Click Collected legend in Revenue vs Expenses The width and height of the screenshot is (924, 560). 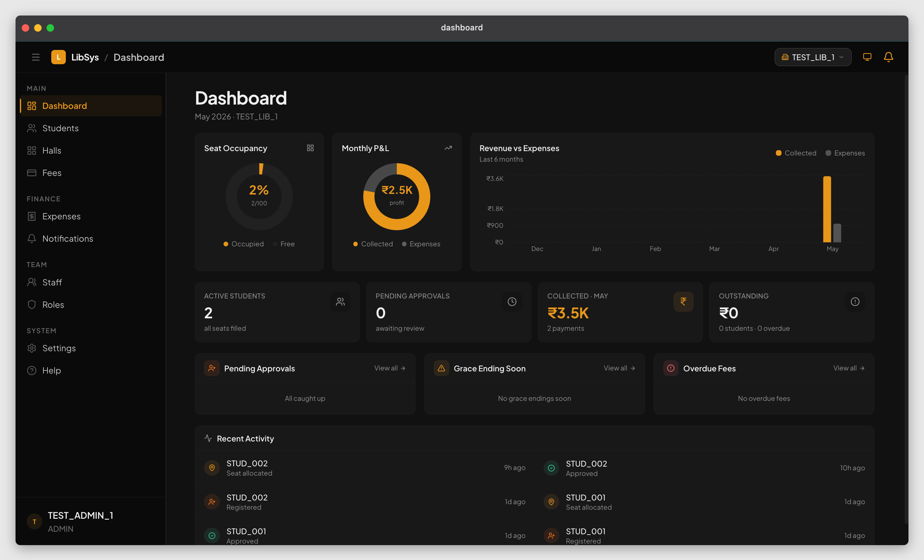[x=796, y=153]
